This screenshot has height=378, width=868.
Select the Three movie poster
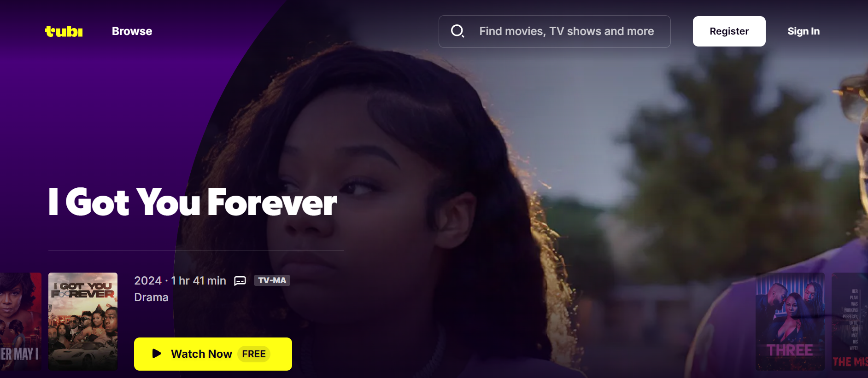(x=790, y=321)
